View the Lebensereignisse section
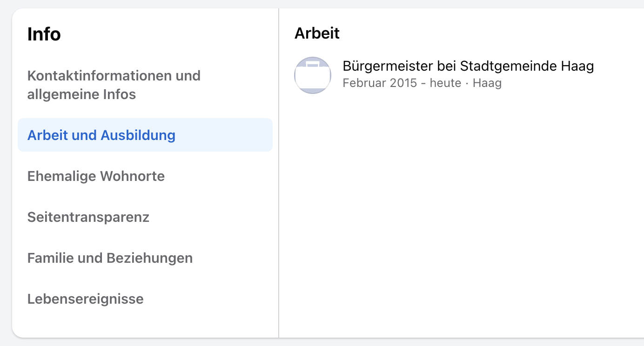This screenshot has height=346, width=644. click(x=85, y=299)
